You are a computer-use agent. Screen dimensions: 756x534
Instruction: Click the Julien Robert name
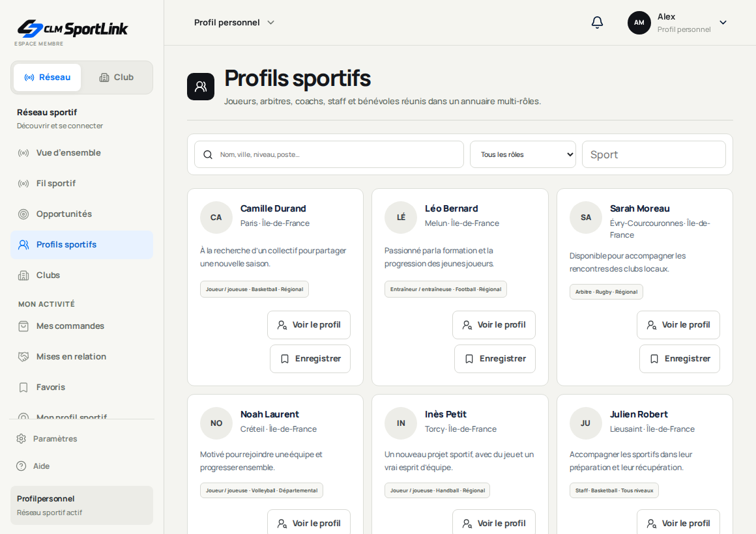[x=638, y=414]
